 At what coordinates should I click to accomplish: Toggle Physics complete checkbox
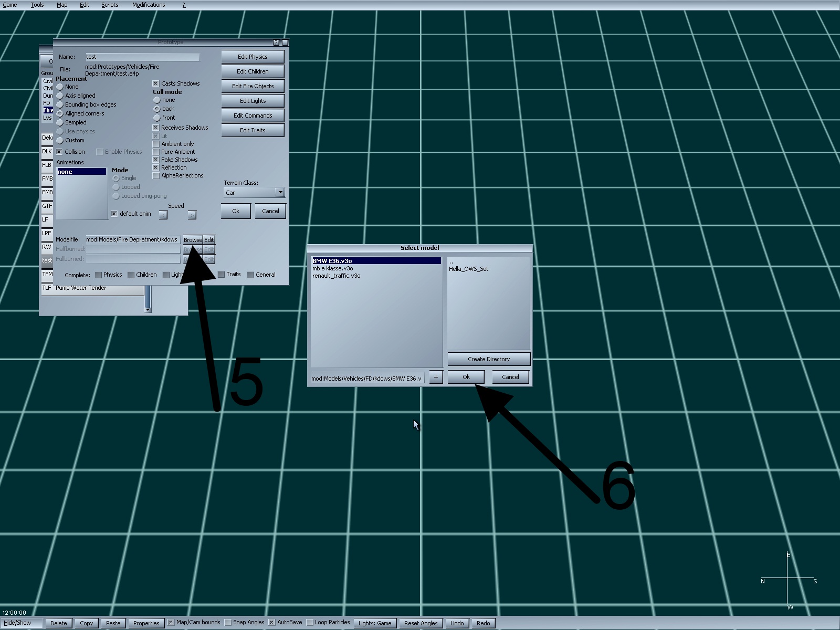98,275
